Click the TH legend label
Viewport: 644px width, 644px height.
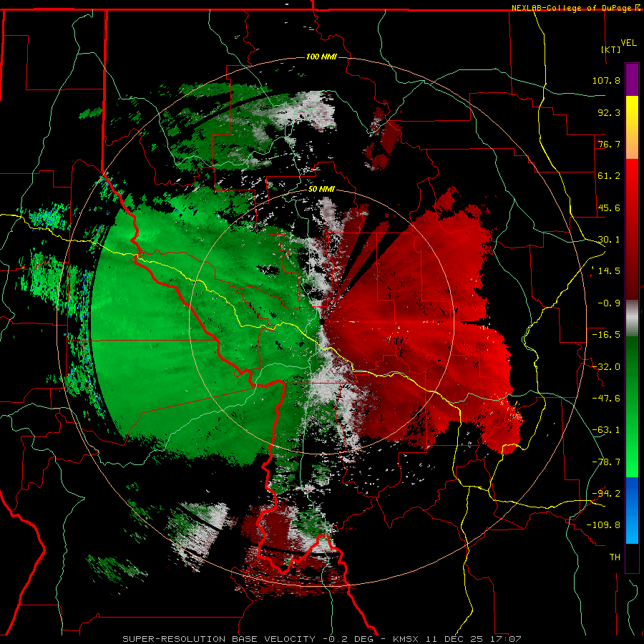[615, 557]
